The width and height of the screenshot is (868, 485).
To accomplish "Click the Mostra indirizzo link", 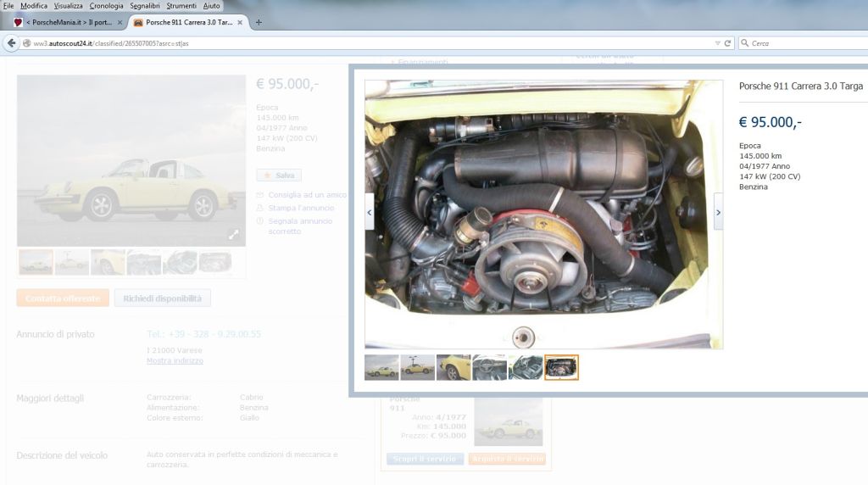I will click(x=175, y=361).
